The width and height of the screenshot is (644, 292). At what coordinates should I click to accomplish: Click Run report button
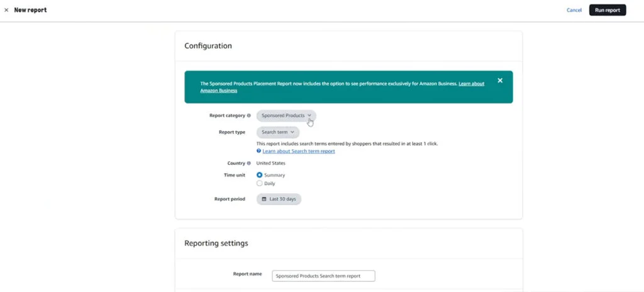[x=608, y=10]
